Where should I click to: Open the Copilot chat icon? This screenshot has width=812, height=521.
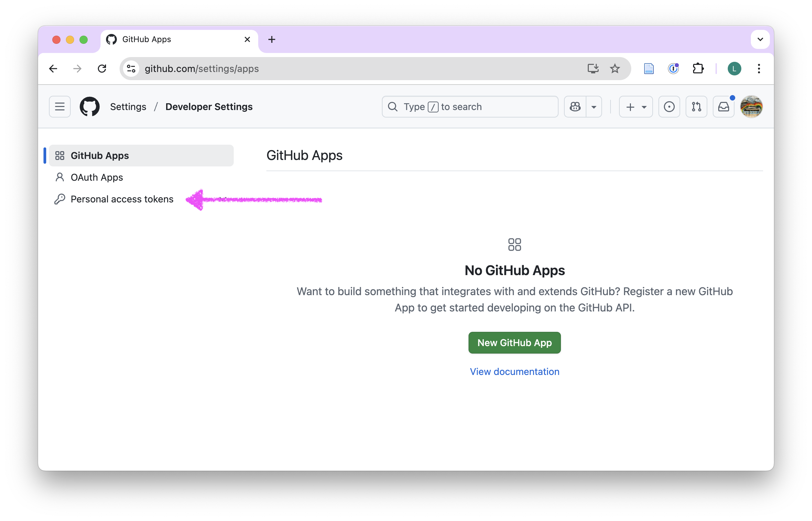[x=575, y=107]
